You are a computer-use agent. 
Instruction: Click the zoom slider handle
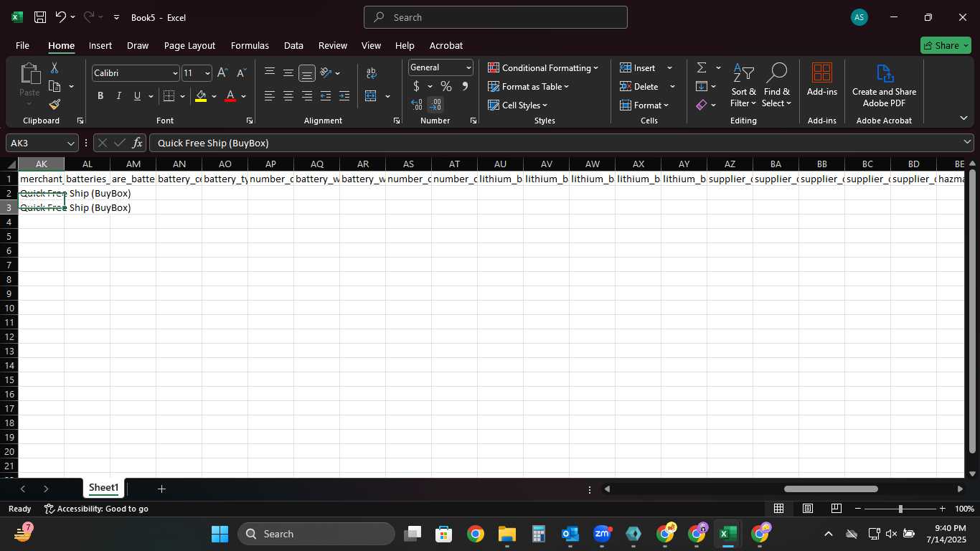[x=900, y=509]
